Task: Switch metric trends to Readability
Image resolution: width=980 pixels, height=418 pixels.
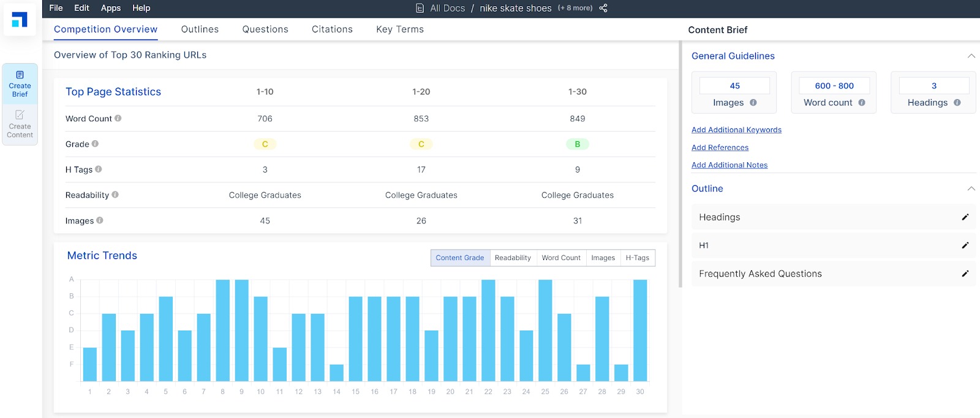Action: (x=513, y=258)
